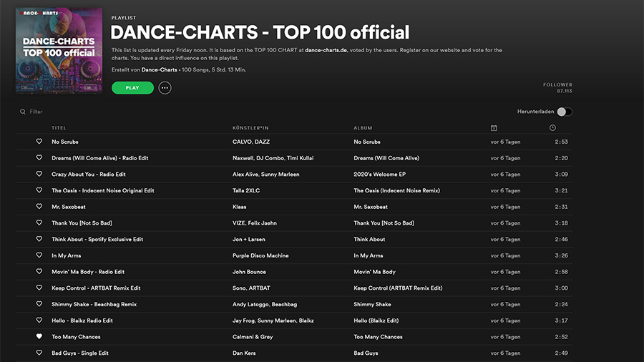Open album Dreams (Will Come Alive)
Viewport: 644px width, 362px height.
(x=386, y=158)
